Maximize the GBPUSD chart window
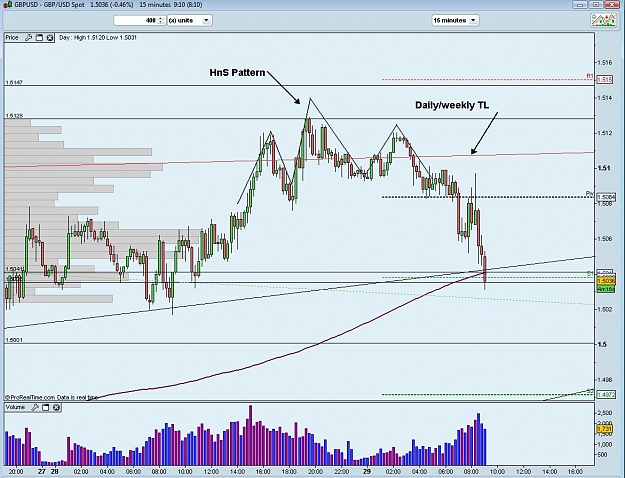The image size is (625, 478). pos(596,5)
